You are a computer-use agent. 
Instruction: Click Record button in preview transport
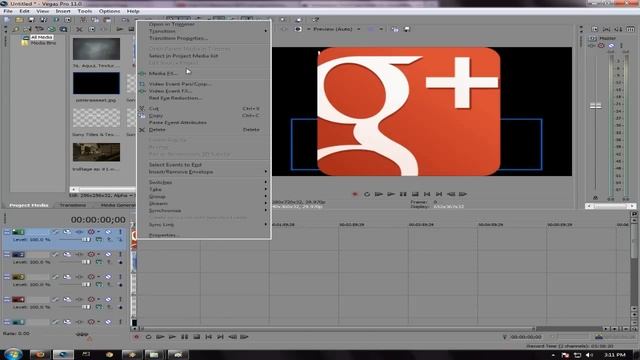click(x=355, y=194)
